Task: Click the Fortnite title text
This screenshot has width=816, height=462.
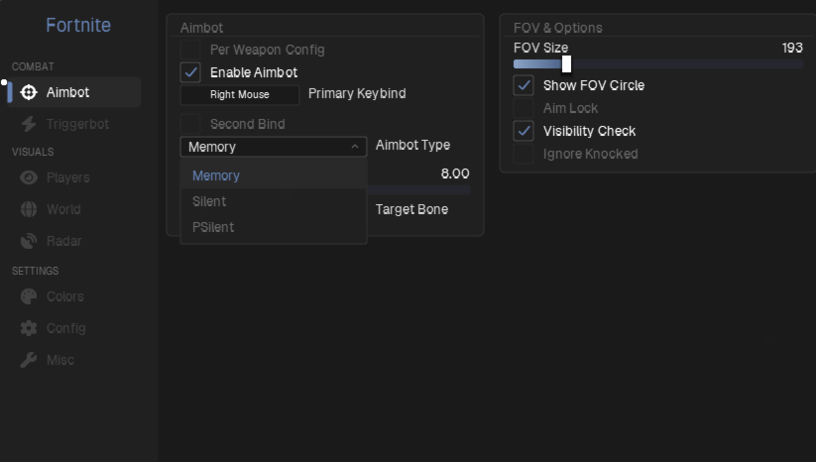Action: pyautogui.click(x=78, y=25)
